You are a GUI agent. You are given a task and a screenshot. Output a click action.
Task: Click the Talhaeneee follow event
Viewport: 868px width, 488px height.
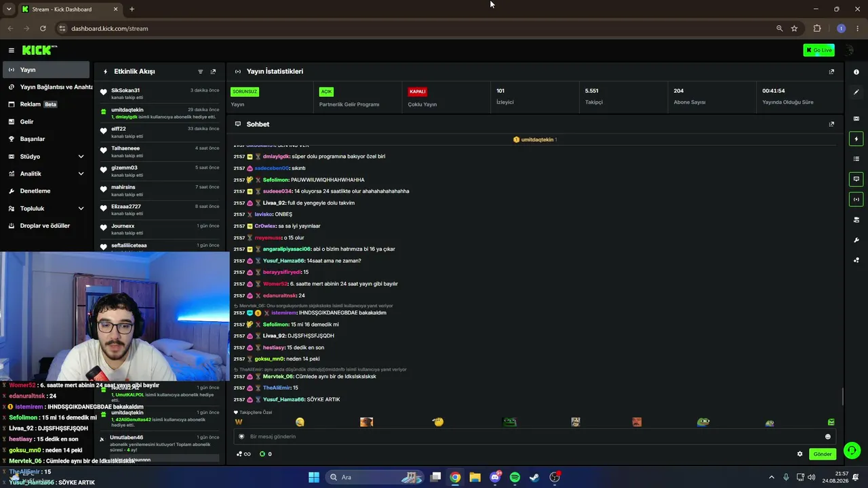160,151
